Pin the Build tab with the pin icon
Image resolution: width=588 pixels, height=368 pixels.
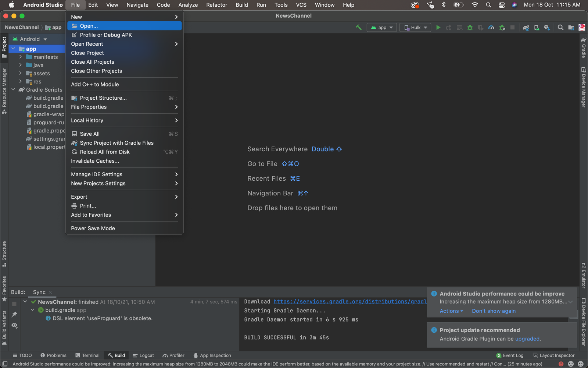click(14, 314)
